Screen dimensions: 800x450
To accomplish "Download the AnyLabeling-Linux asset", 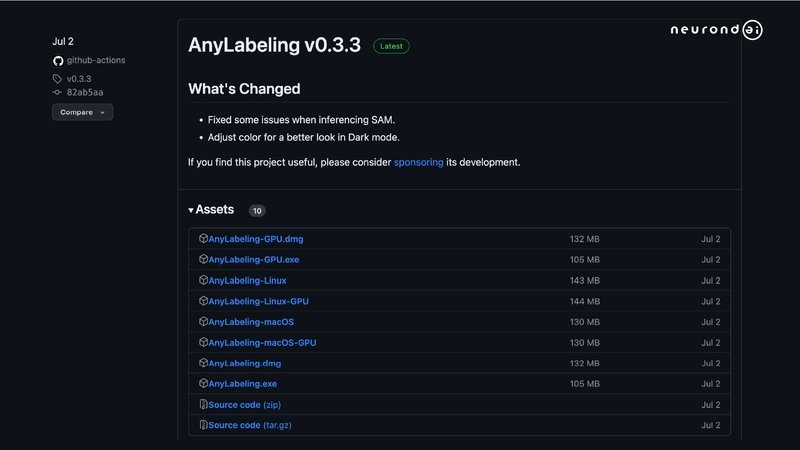I will (x=247, y=280).
